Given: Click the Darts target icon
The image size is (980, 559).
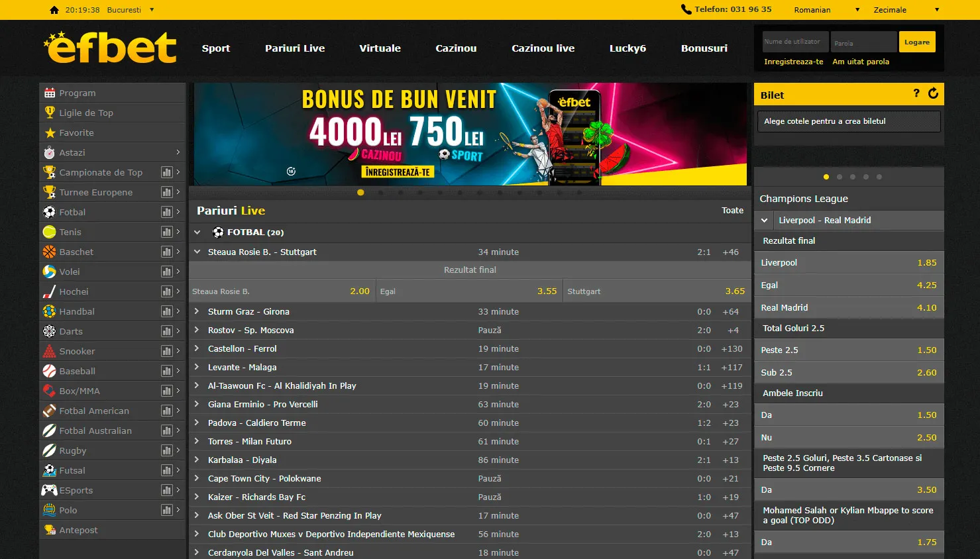Looking at the screenshot, I should (x=50, y=331).
